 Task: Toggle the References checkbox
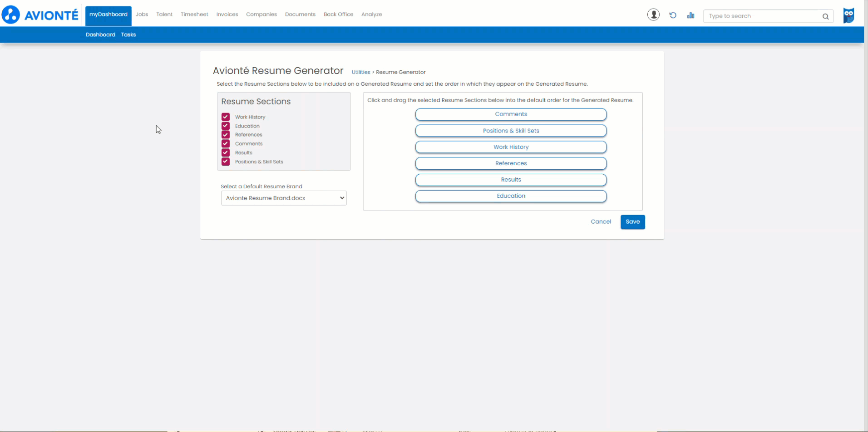(x=226, y=135)
